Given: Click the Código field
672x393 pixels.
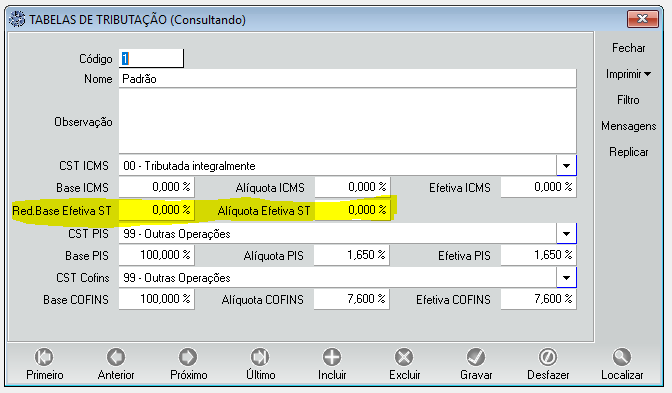Looking at the screenshot, I should pyautogui.click(x=151, y=58).
